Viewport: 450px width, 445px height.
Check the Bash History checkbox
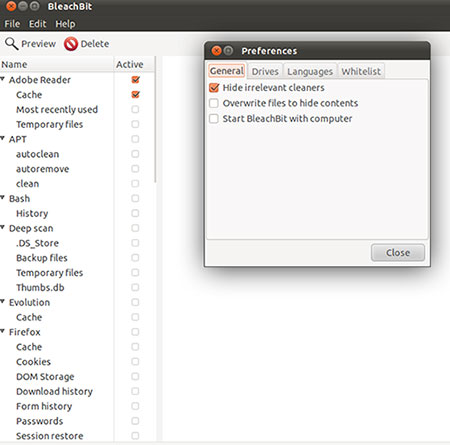click(135, 213)
